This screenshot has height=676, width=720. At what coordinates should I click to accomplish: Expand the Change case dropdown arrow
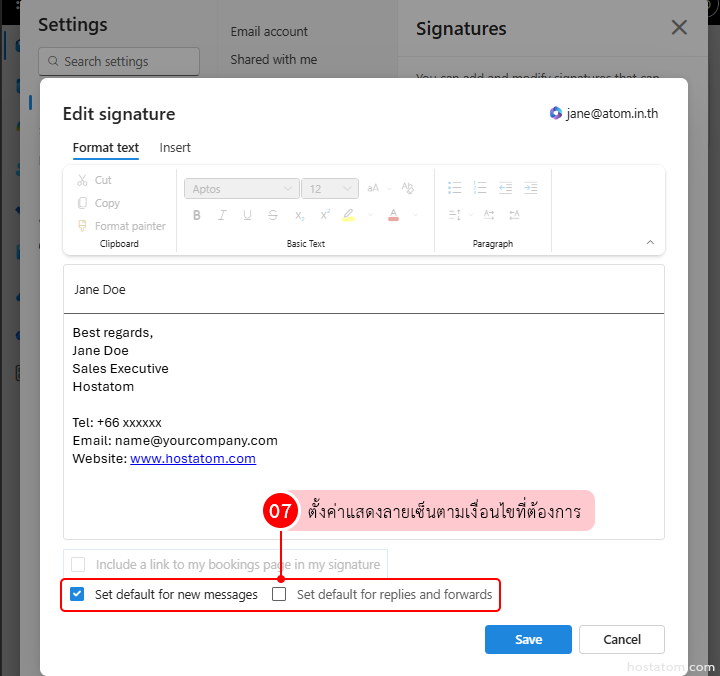tap(389, 189)
